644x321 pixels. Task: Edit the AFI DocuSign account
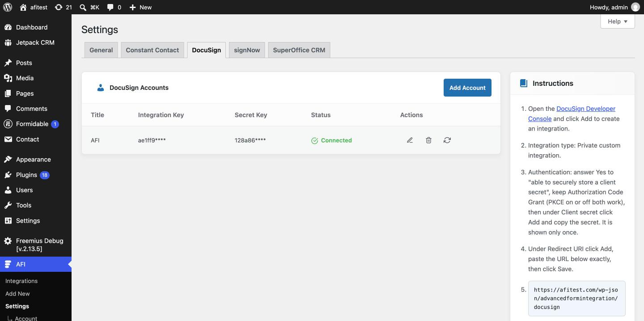(410, 140)
